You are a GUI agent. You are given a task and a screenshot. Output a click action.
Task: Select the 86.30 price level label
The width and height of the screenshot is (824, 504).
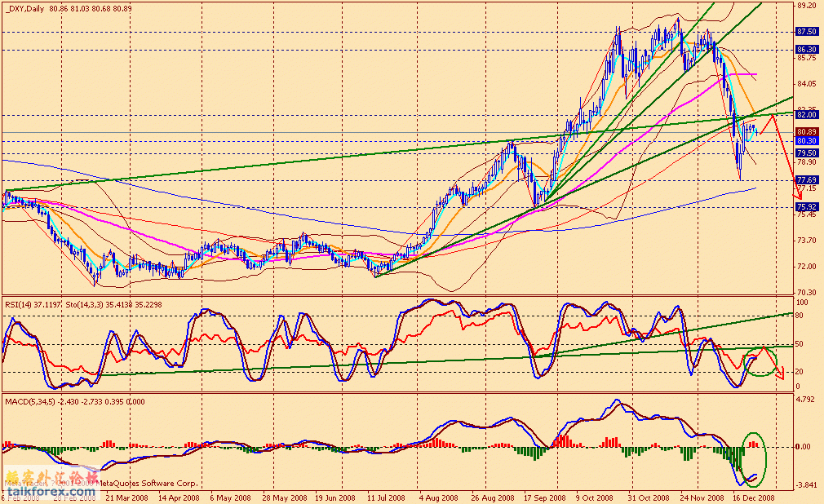coord(806,50)
